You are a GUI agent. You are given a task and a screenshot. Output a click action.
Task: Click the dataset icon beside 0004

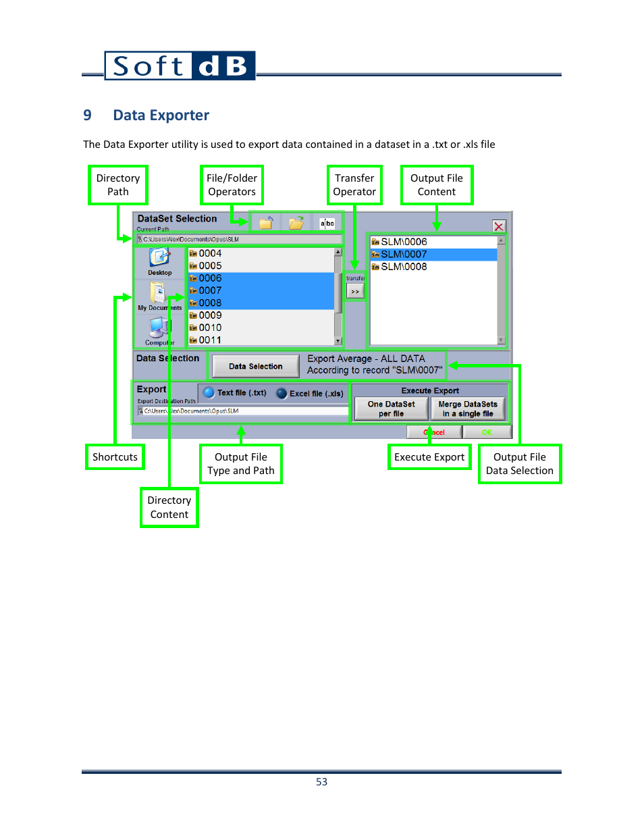coord(193,254)
